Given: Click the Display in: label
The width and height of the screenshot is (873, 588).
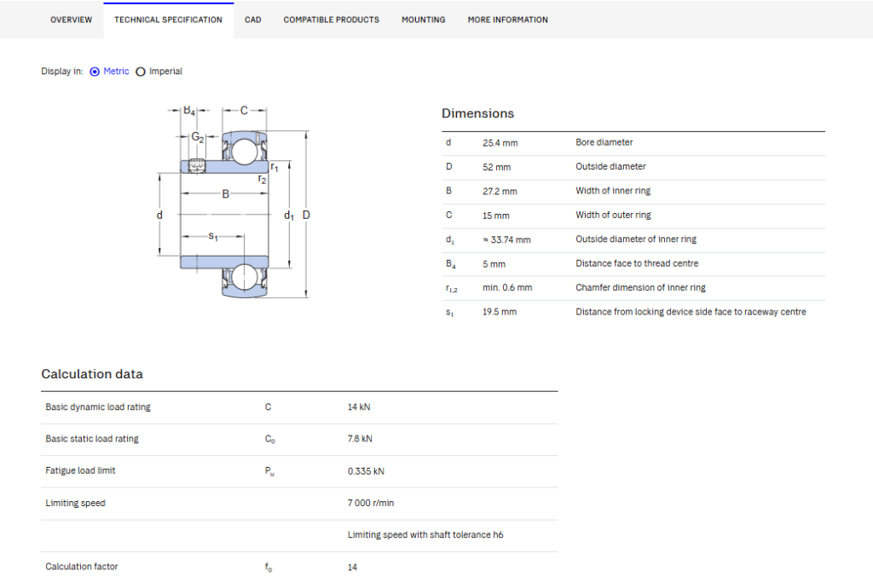Looking at the screenshot, I should 61,72.
